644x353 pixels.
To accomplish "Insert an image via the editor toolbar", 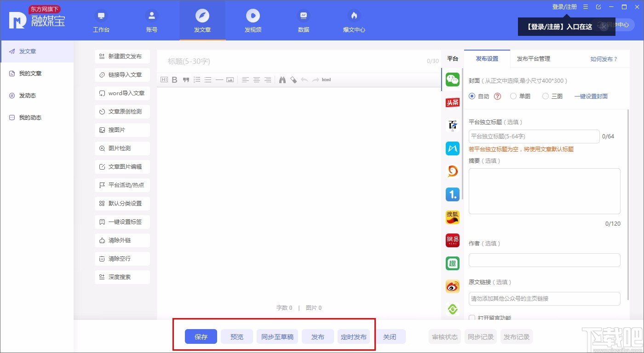I will [230, 80].
